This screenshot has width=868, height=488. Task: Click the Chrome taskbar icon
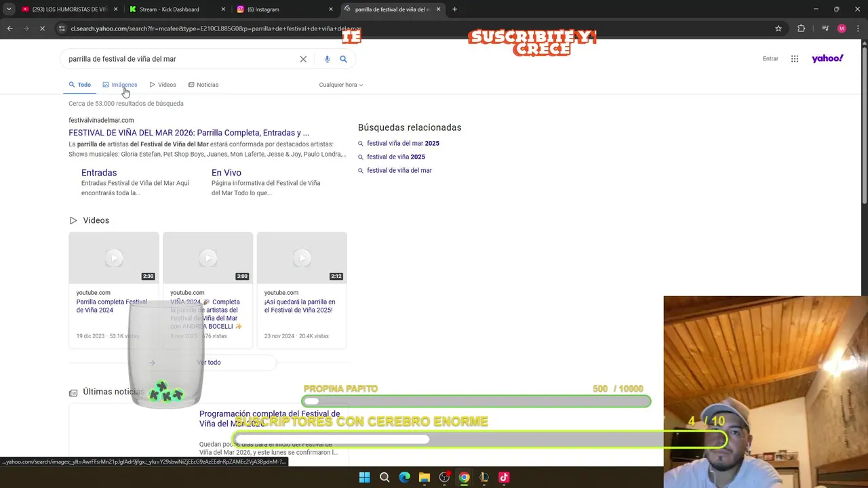[464, 477]
